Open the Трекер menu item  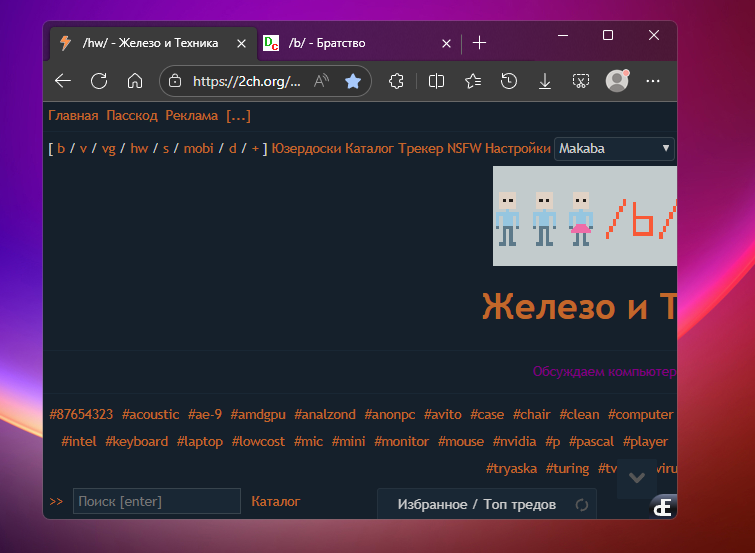point(421,148)
